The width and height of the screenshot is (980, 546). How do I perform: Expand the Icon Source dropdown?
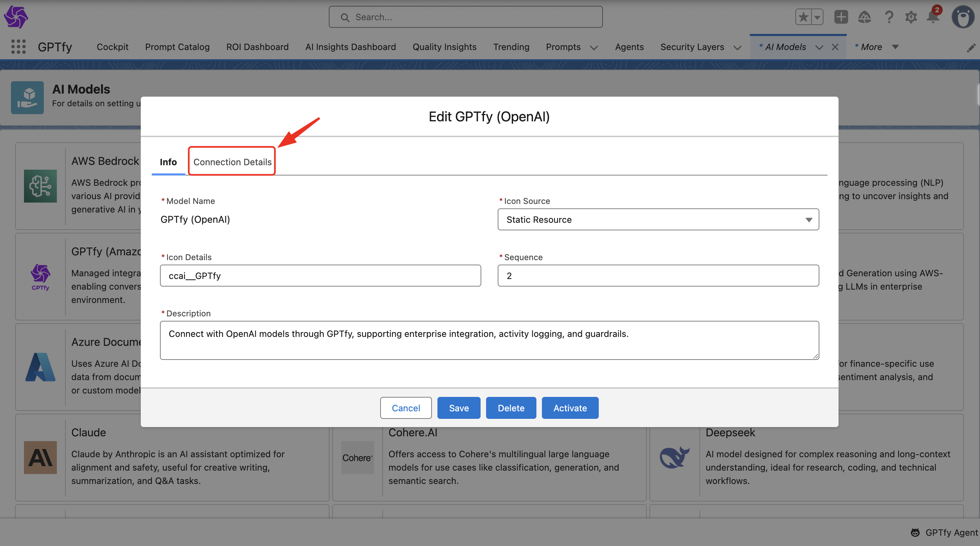pos(658,220)
